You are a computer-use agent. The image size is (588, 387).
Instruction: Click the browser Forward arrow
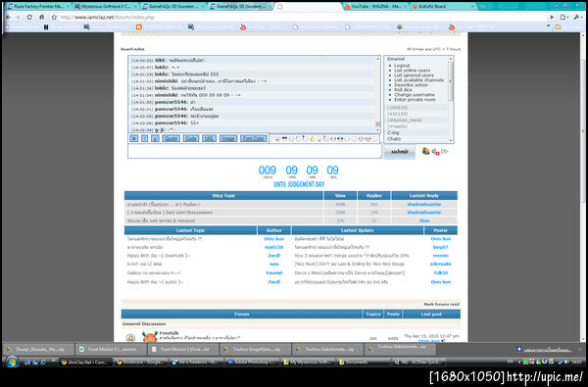click(18, 18)
